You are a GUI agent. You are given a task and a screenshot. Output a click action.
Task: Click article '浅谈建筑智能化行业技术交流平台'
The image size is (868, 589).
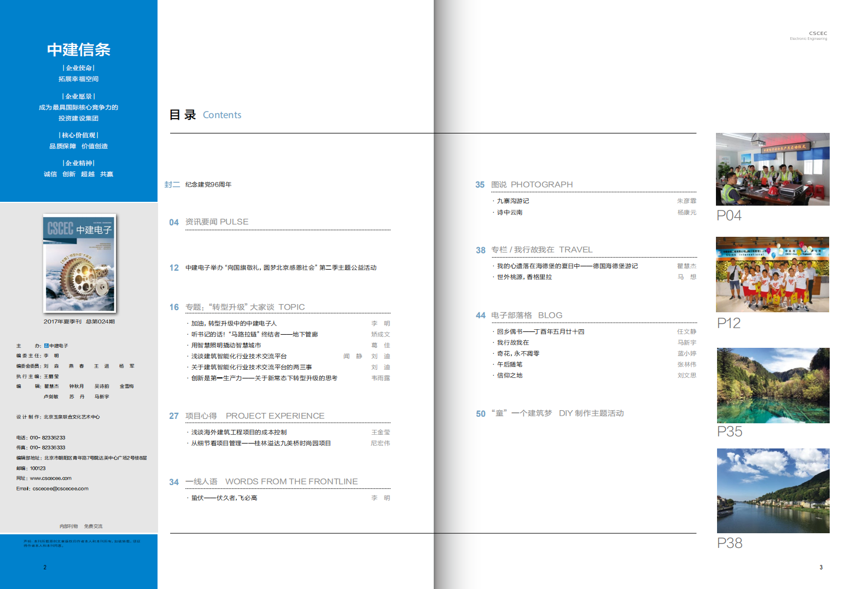[239, 356]
